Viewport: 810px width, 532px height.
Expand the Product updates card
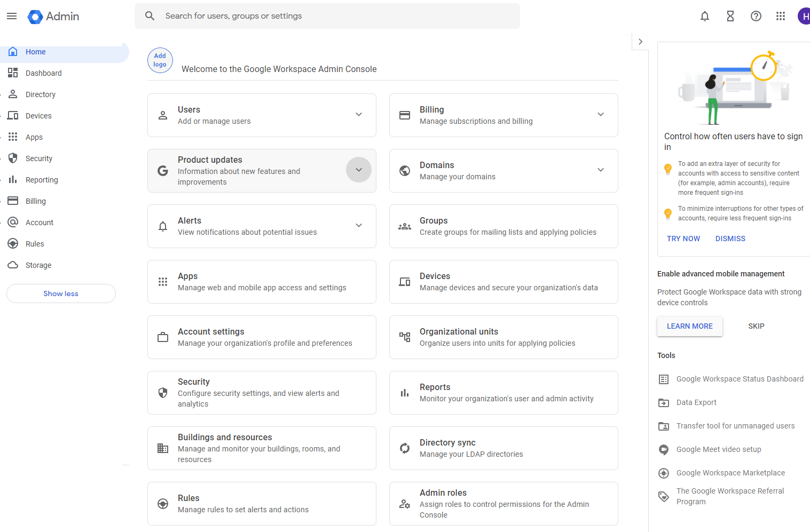click(x=359, y=170)
